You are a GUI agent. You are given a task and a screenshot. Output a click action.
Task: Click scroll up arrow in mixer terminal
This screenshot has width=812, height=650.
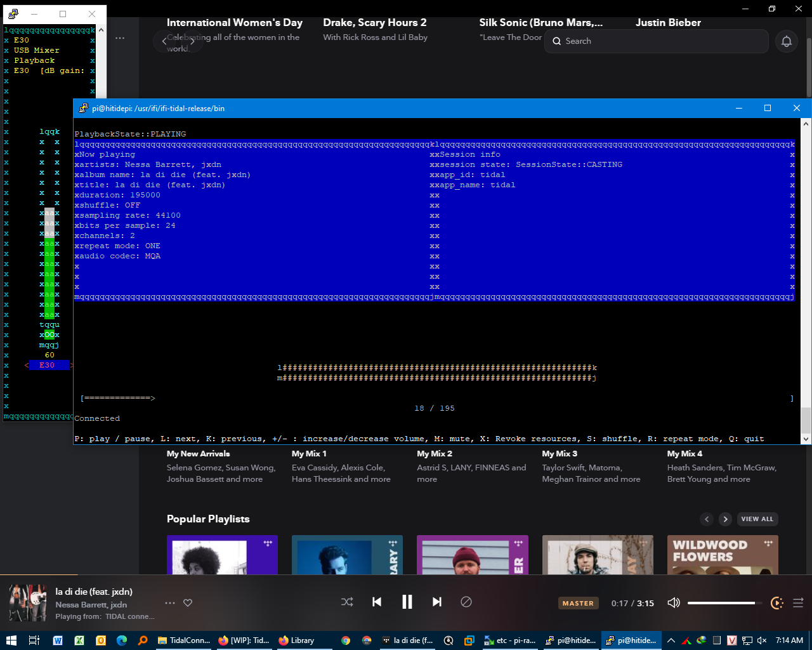(101, 30)
